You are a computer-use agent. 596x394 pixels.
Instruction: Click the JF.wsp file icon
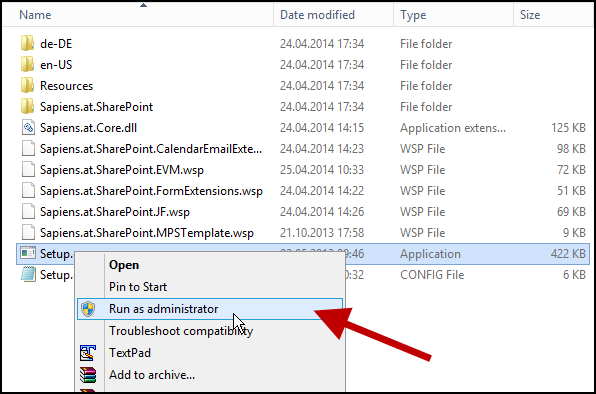click(28, 212)
